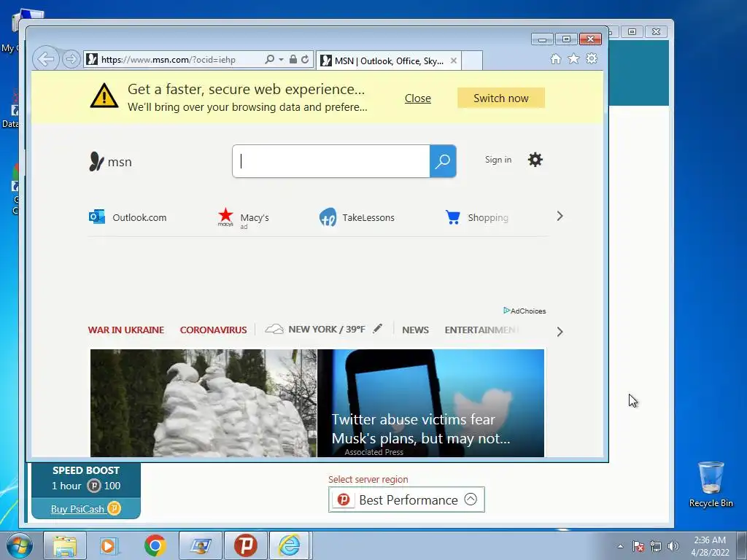Open the Recycle Bin desktop icon
The image size is (747, 560).
pyautogui.click(x=711, y=485)
